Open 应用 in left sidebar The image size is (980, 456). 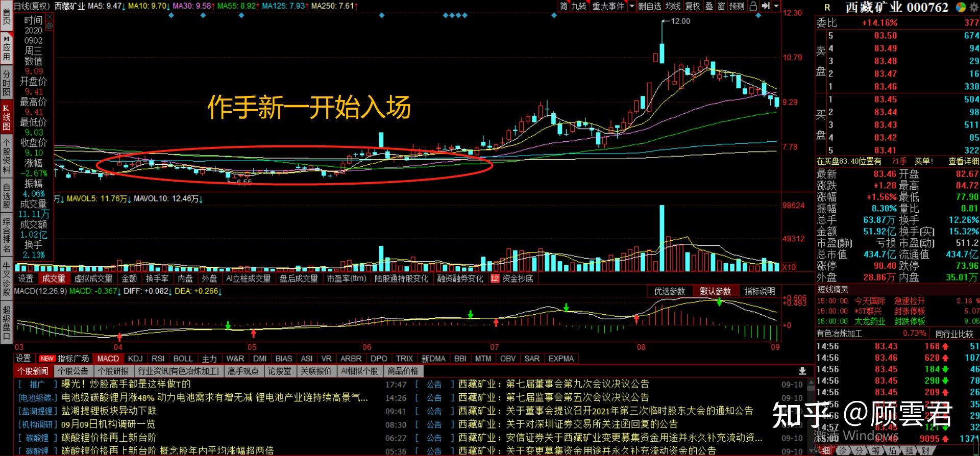tap(6, 48)
